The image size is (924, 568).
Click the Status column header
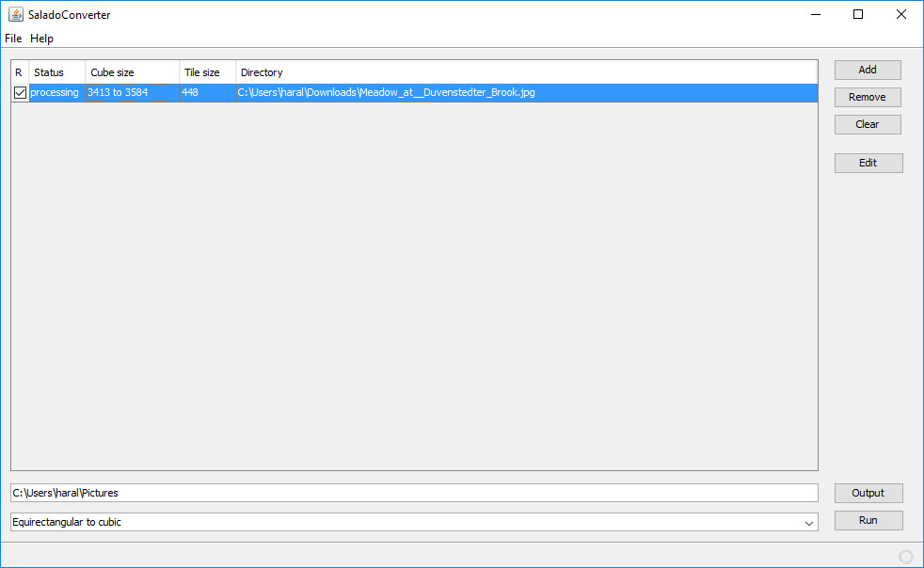(x=56, y=72)
